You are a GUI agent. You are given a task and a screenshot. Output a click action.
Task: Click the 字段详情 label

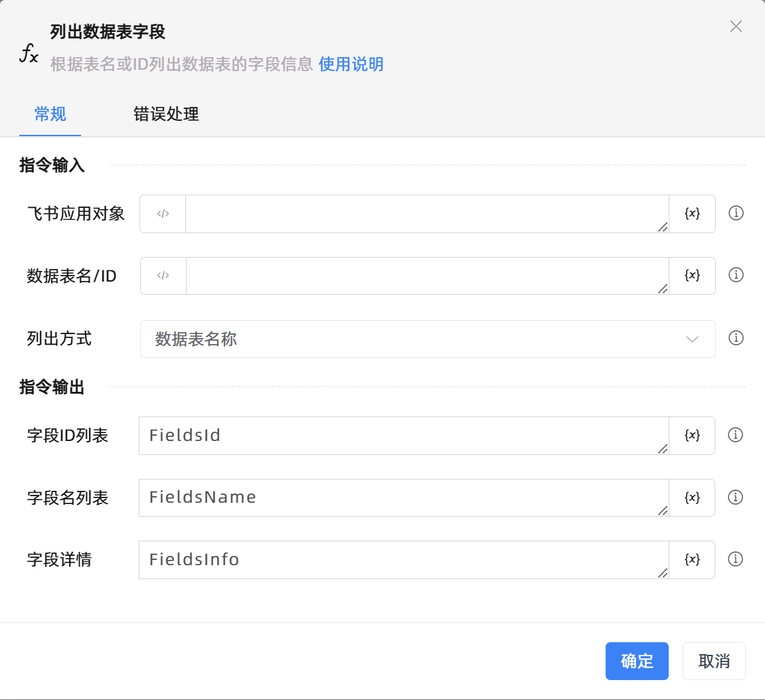[x=59, y=559]
